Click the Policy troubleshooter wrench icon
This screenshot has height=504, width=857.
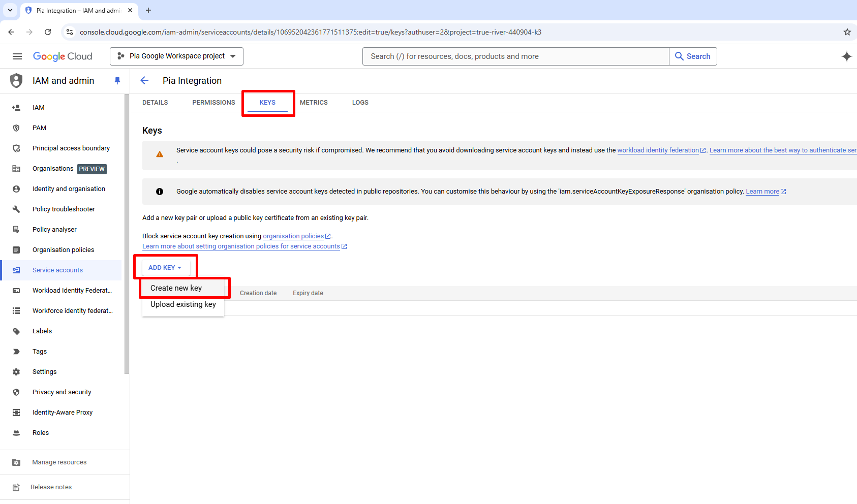tap(16, 209)
